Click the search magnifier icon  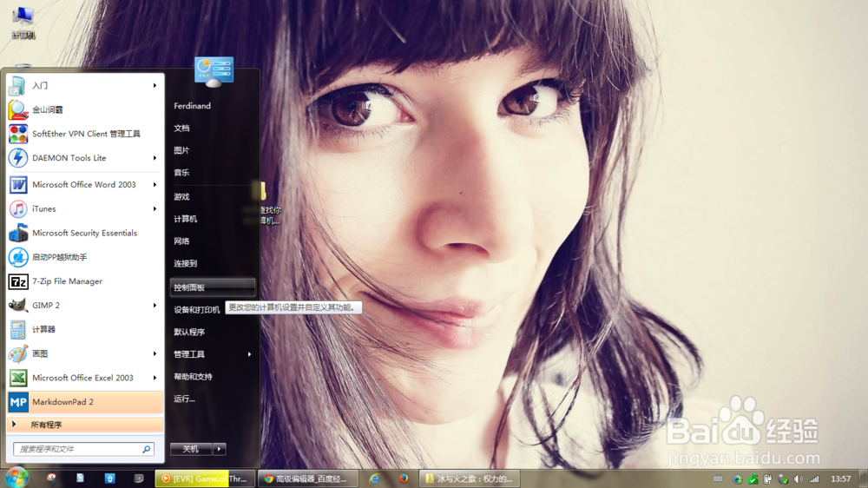(146, 449)
